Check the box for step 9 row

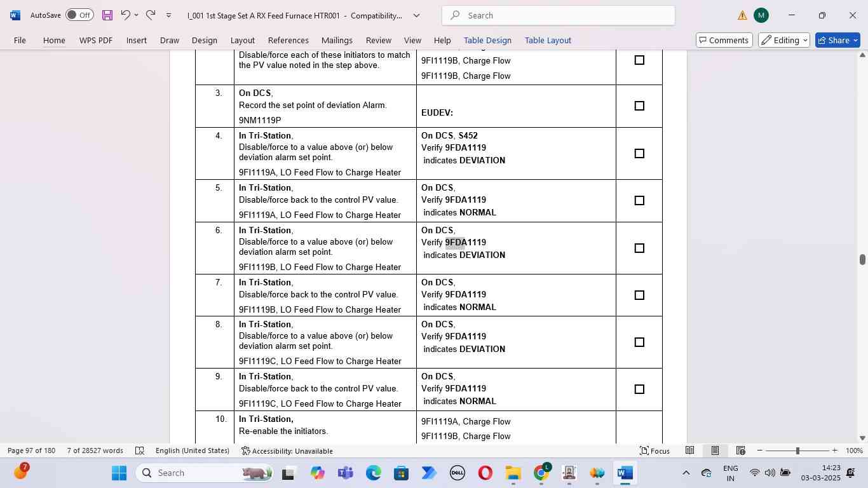[639, 390]
